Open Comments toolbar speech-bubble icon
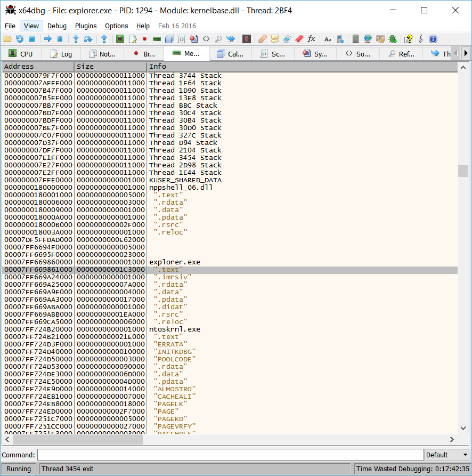Viewport: 472px width, 476px height. [275, 39]
